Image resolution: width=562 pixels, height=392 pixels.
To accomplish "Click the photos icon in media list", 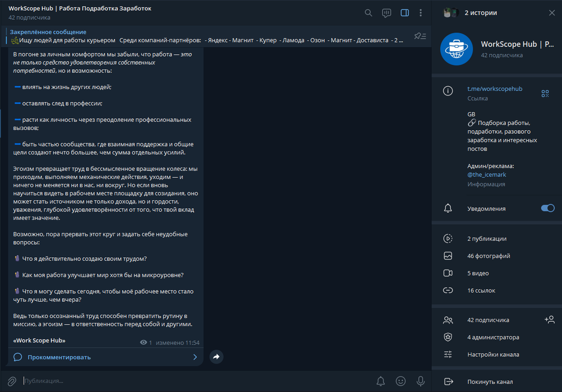I will point(448,256).
